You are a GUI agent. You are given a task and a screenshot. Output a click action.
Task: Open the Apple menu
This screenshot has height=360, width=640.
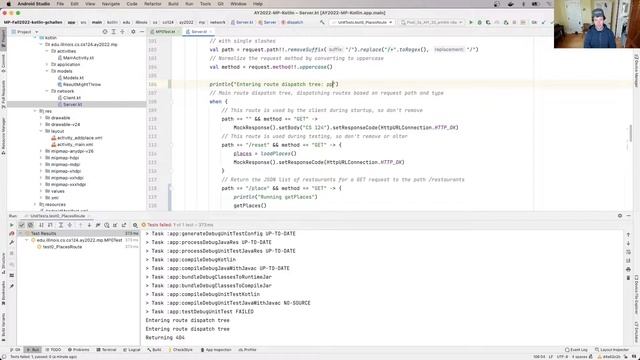click(x=8, y=4)
